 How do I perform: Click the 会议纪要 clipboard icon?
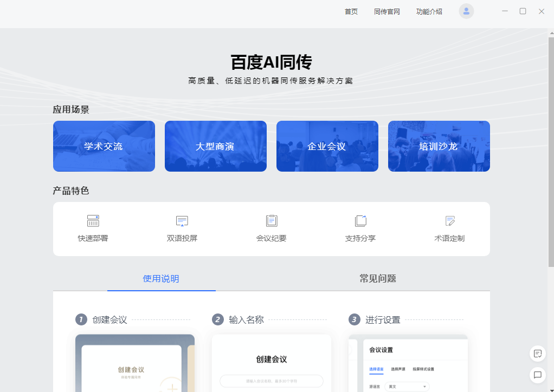click(272, 221)
